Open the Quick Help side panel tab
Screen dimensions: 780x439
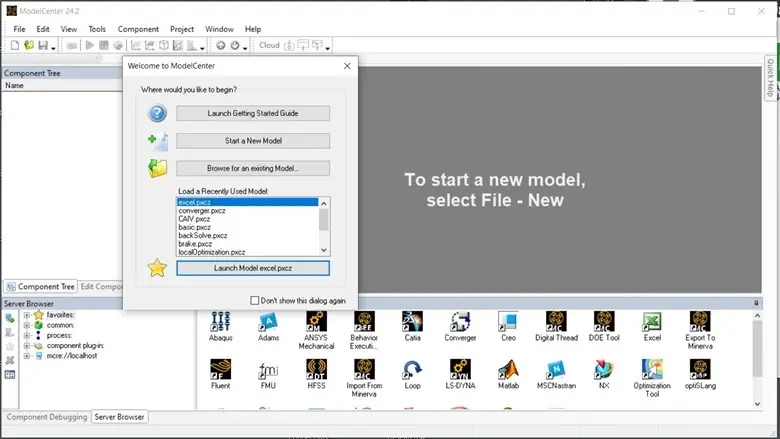point(770,78)
